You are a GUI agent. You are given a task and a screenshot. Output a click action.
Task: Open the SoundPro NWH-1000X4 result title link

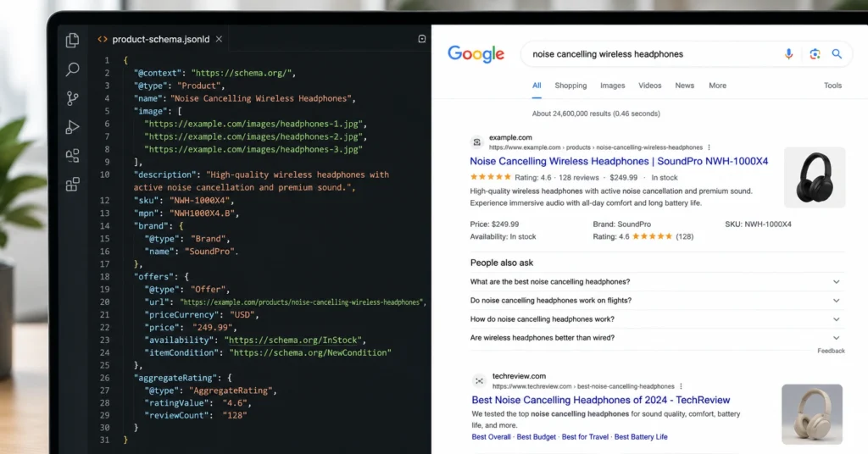pyautogui.click(x=619, y=162)
